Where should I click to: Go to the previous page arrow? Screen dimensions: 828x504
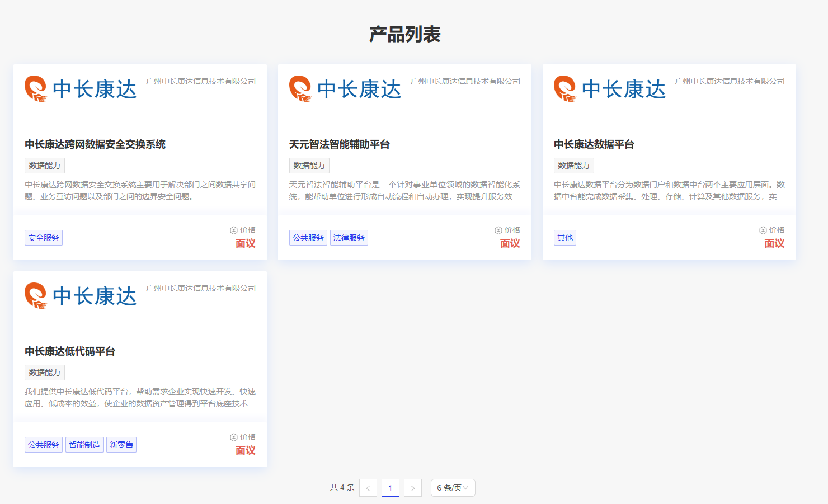[368, 488]
